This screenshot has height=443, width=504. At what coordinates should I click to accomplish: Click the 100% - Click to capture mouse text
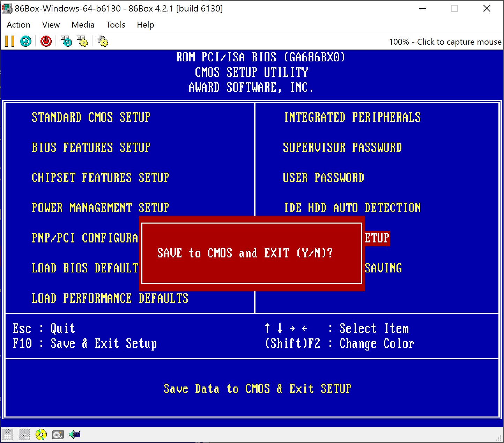point(445,42)
